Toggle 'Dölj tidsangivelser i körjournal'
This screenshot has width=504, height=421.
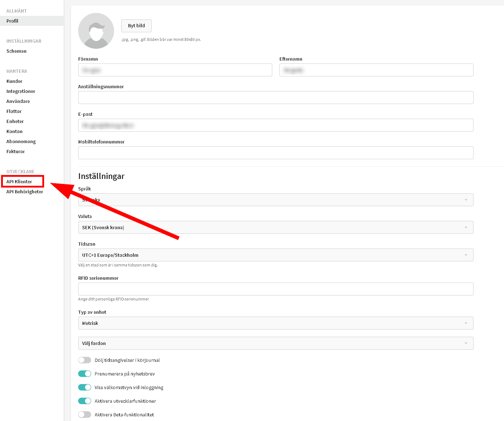pos(85,360)
